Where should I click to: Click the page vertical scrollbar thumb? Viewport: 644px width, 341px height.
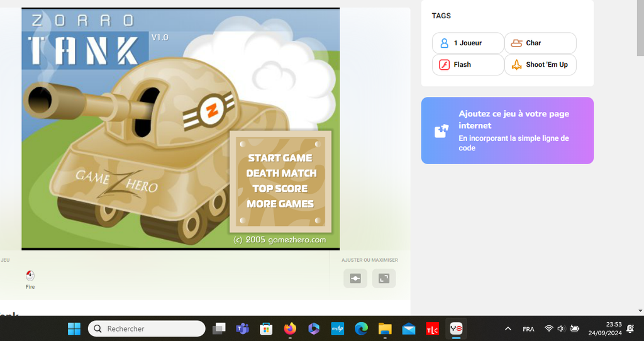click(640, 28)
